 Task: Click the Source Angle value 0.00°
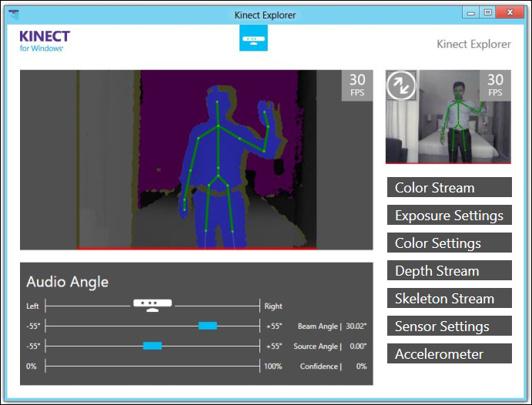(x=358, y=346)
